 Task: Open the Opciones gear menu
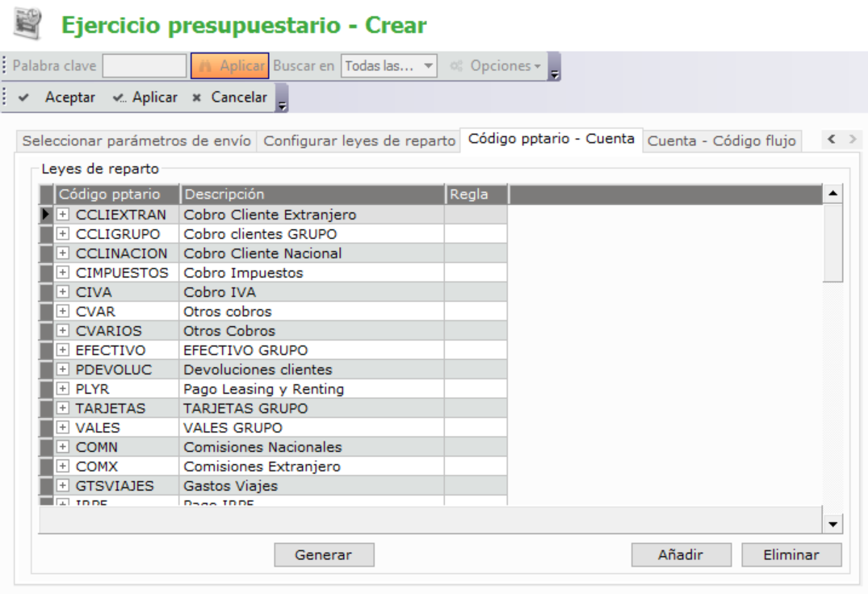[x=496, y=66]
